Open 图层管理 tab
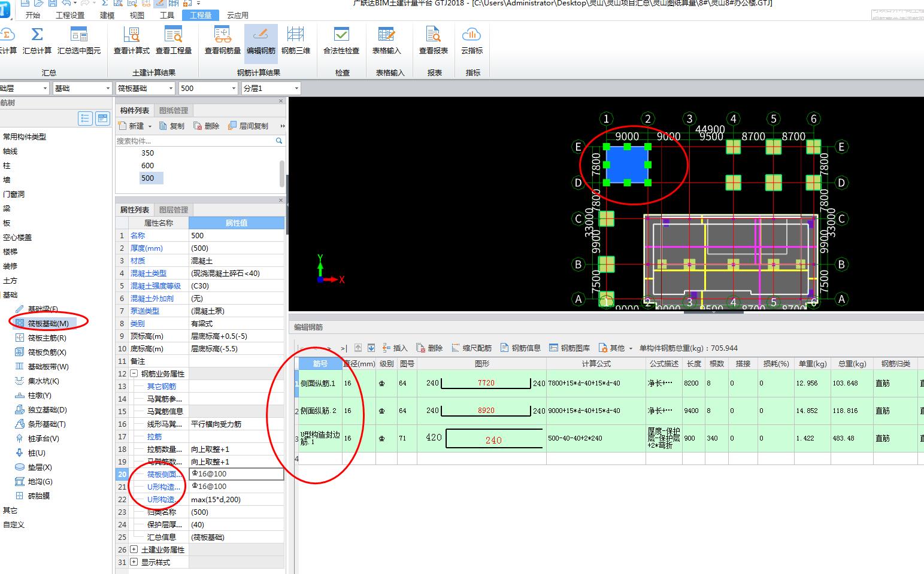Image resolution: width=924 pixels, height=574 pixels. 174,209
